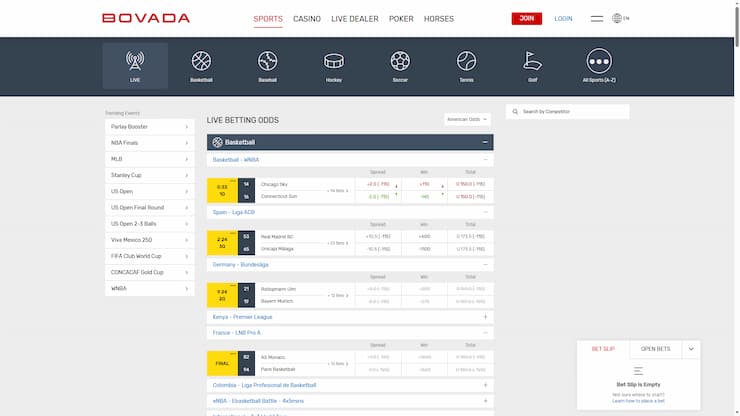Collapse the Basketball - WNBA league
Viewport: 740px width, 416px height.
click(485, 160)
